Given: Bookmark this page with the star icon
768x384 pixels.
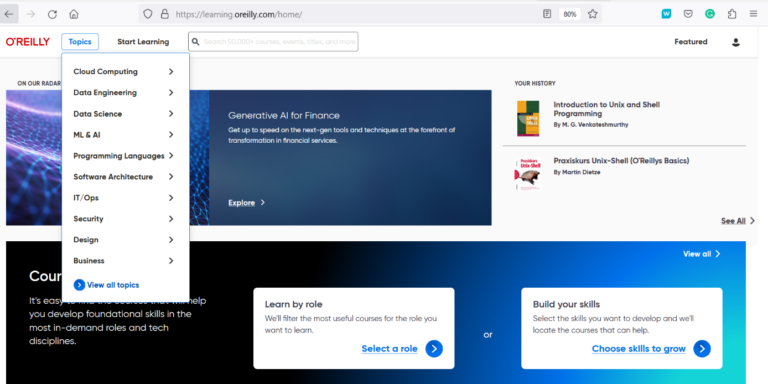Looking at the screenshot, I should point(593,14).
